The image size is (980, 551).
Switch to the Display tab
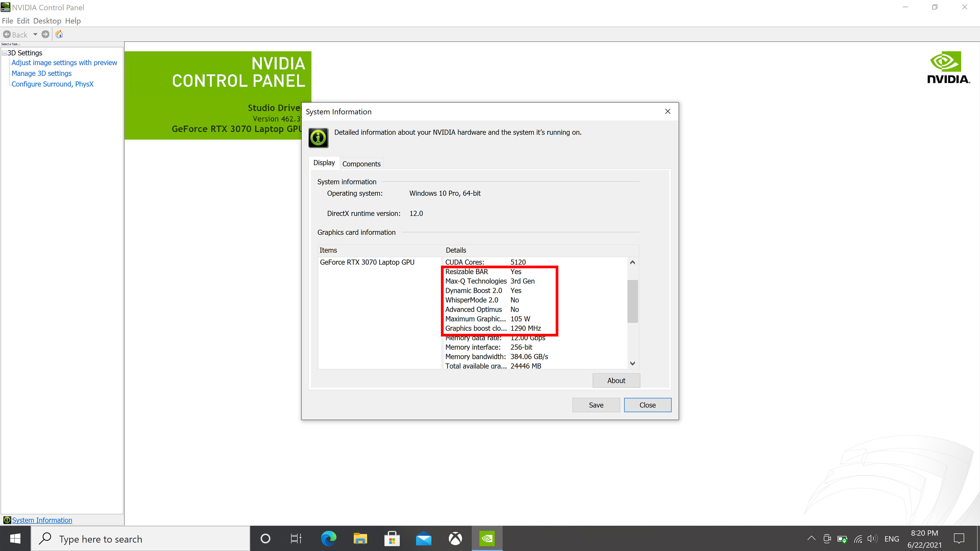click(x=324, y=163)
